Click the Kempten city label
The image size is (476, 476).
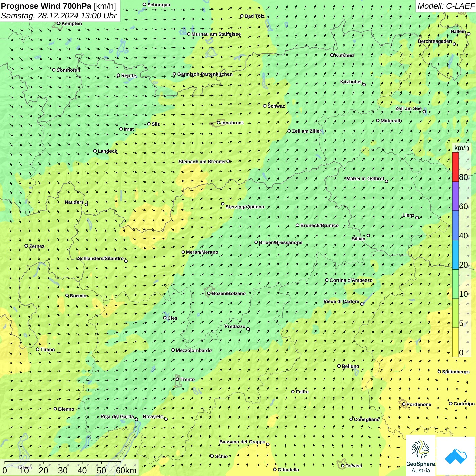(x=72, y=23)
